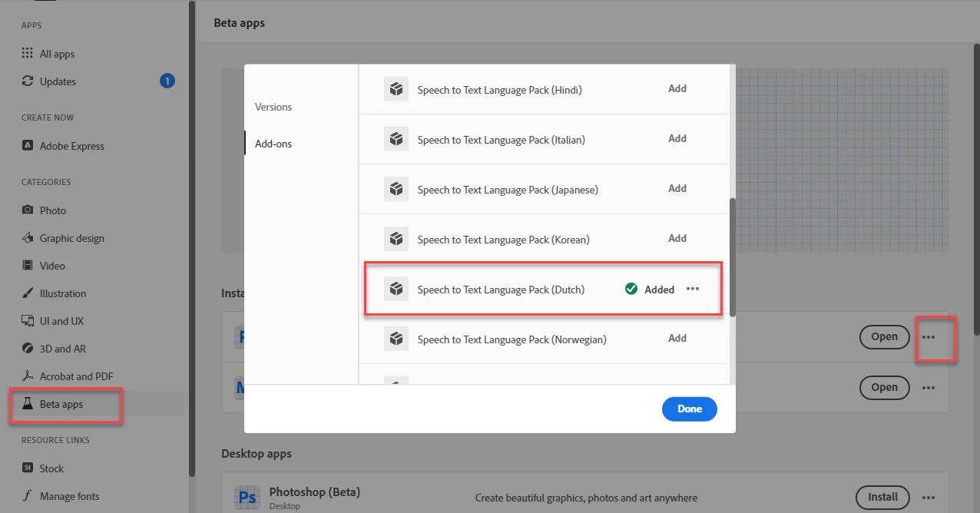The image size is (980, 513).
Task: Click Speech to Text Language Pack (Korean) text
Action: [503, 240]
